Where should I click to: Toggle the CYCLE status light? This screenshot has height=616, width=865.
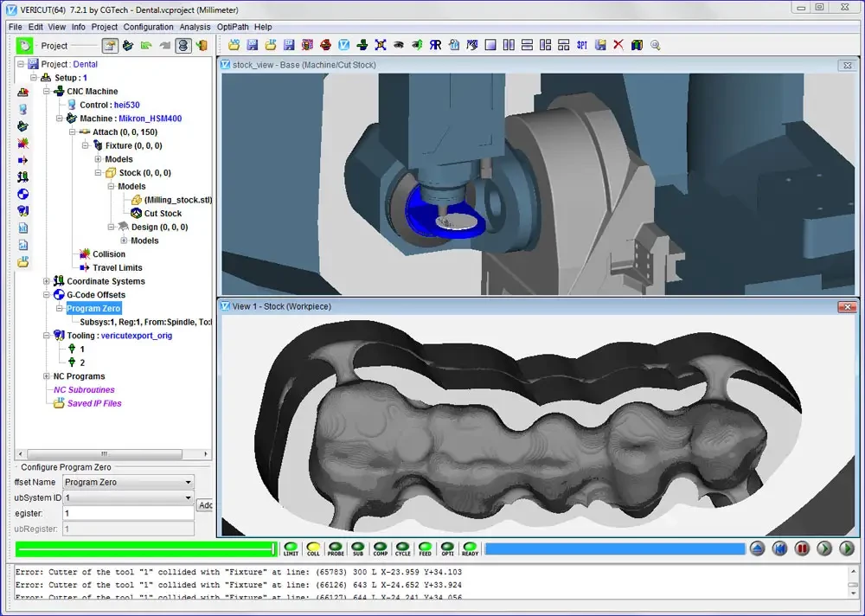coord(403,549)
